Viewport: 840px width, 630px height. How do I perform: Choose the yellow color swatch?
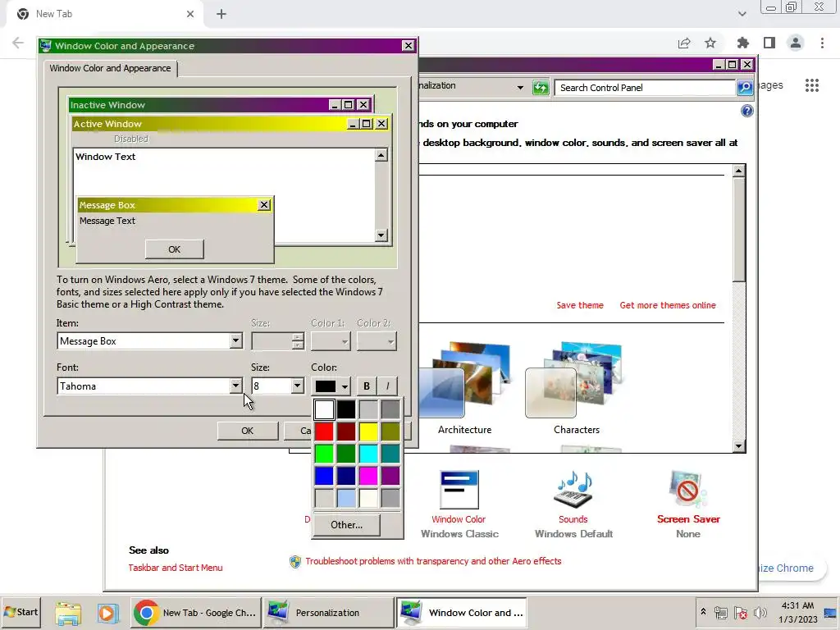[x=368, y=431]
